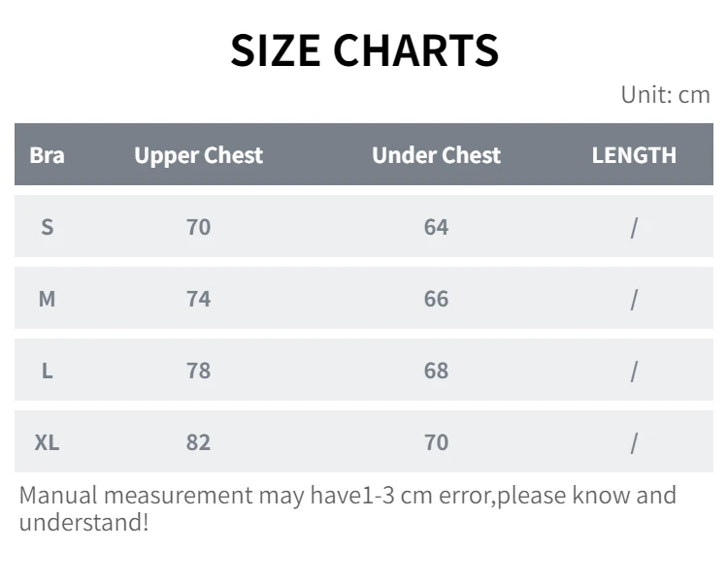Click the Under Chest column header
This screenshot has height=582, width=728.
tap(437, 155)
